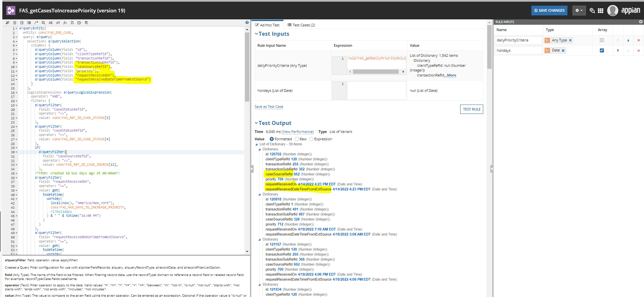
Task: Collapse the left editor pane splitter handle
Action: (252, 169)
